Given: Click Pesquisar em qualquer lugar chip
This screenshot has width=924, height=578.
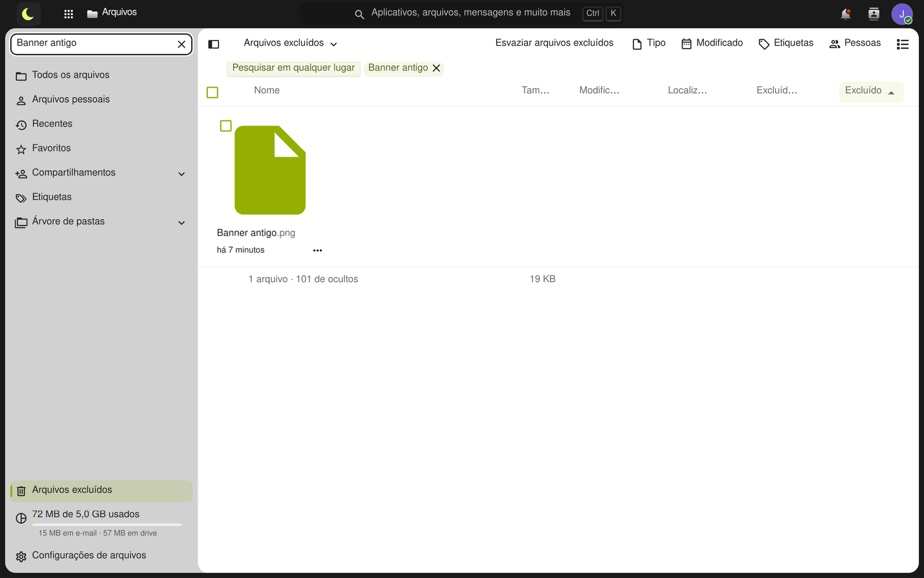Looking at the screenshot, I should coord(293,68).
